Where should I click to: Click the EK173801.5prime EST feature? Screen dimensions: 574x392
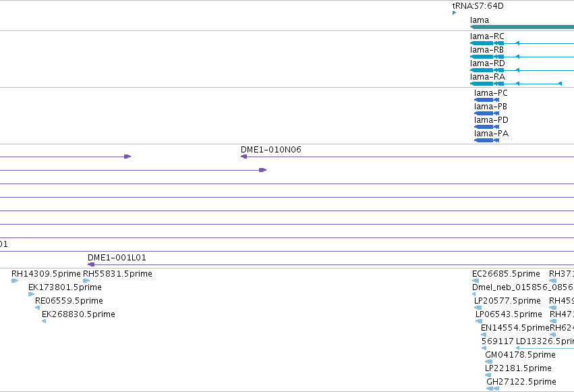(x=32, y=294)
